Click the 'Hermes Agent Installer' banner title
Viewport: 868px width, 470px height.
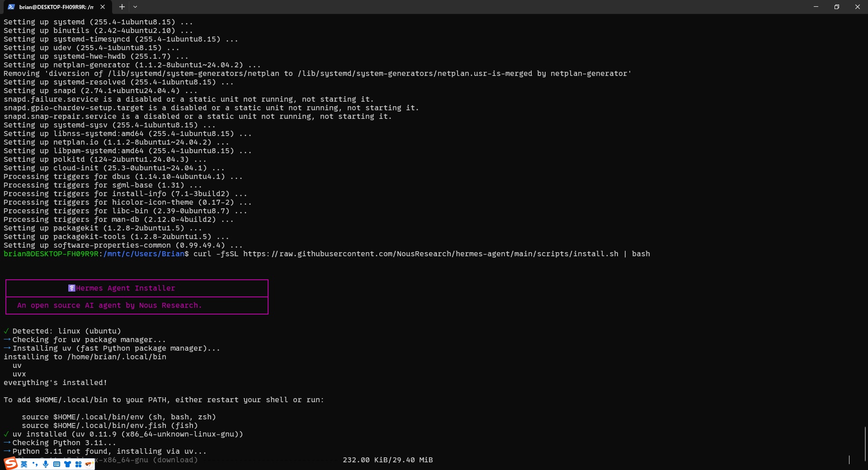point(125,288)
